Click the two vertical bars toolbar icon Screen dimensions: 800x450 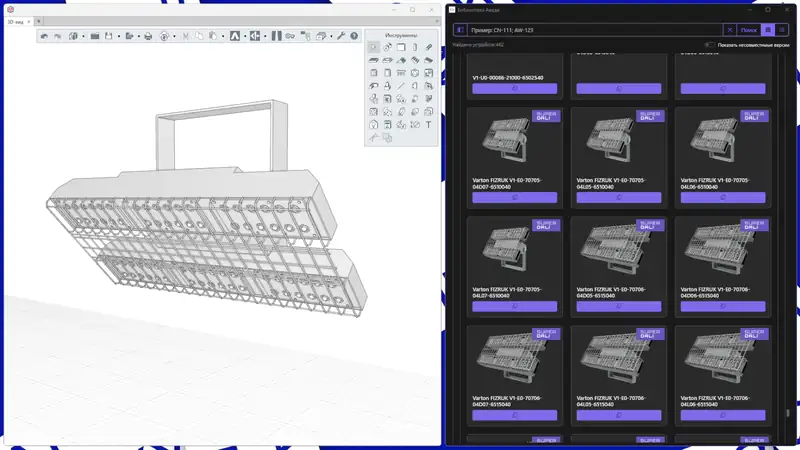[x=277, y=36]
